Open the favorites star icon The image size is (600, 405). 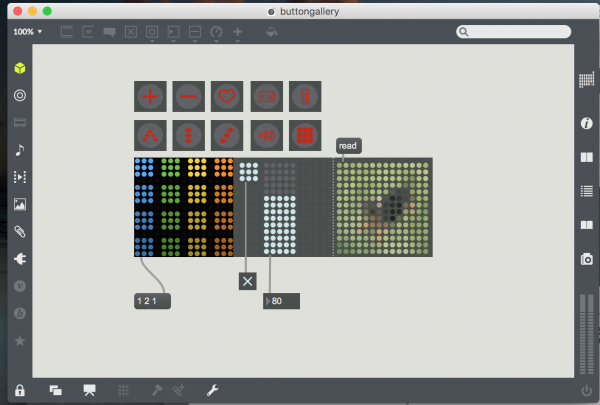(x=20, y=340)
